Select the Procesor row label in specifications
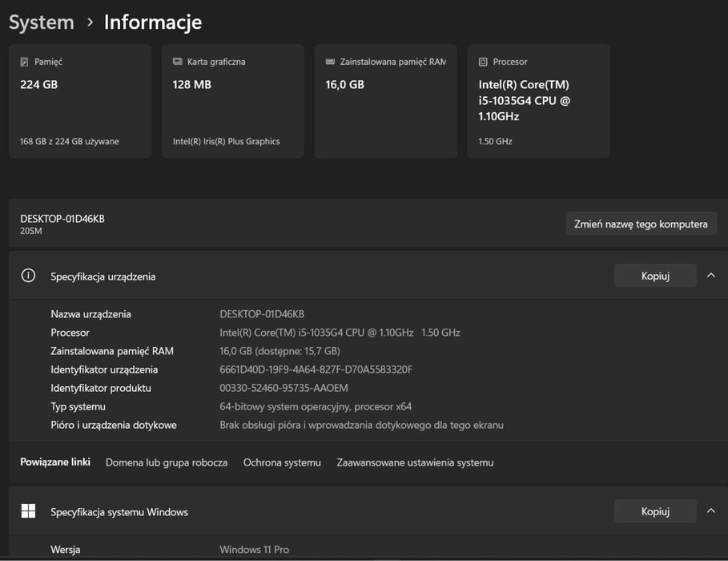This screenshot has width=728, height=561. pyautogui.click(x=70, y=333)
